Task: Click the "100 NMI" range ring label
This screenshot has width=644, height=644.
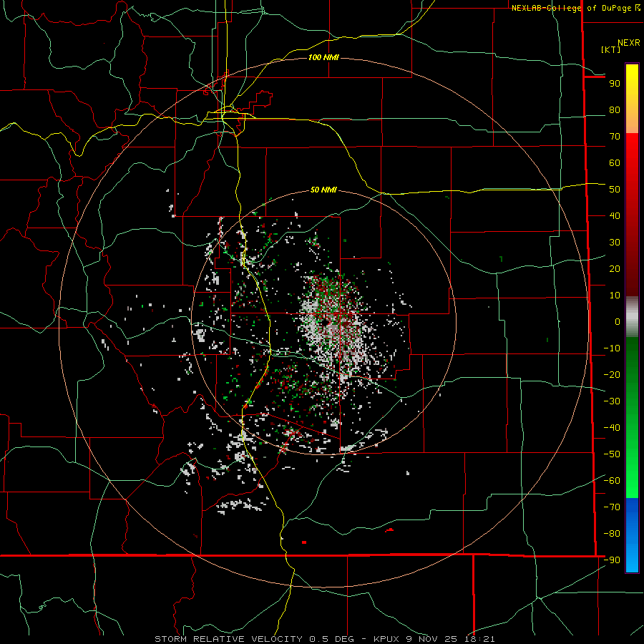Action: 323,57
